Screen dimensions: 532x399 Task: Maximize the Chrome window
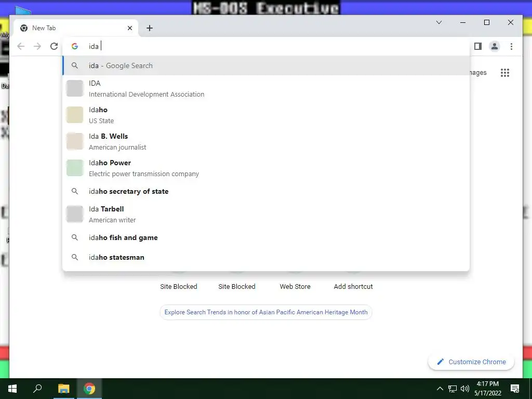click(486, 22)
